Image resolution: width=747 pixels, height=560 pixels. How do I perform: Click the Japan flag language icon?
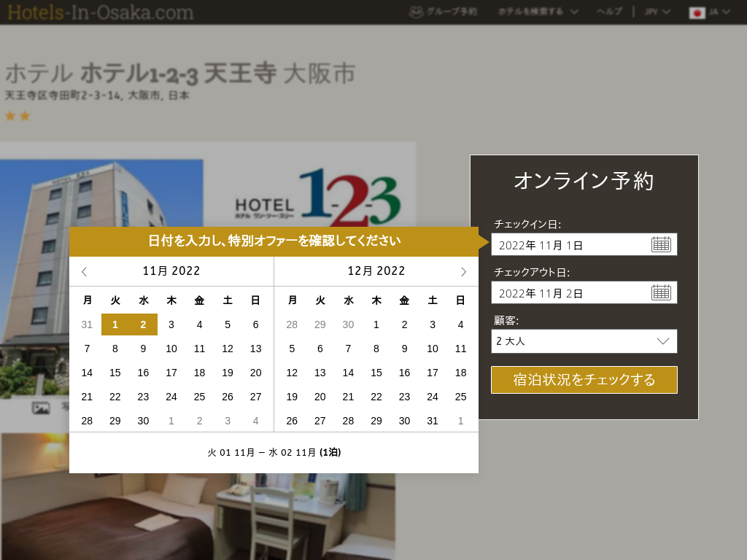697,13
